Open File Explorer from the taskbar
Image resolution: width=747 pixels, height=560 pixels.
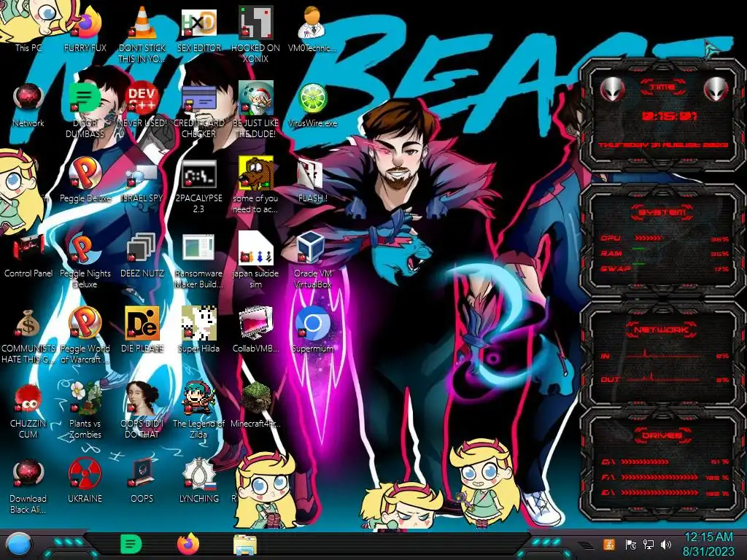coord(245,545)
